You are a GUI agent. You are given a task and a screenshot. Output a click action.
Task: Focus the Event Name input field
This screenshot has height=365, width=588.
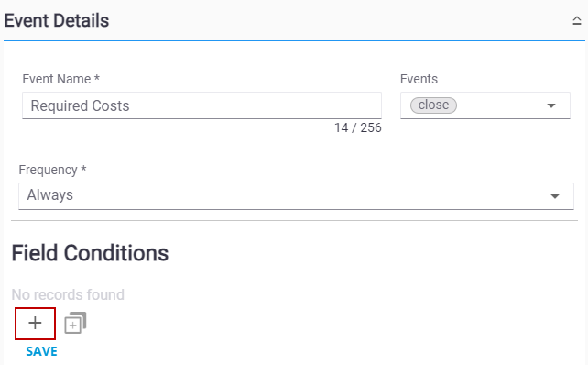coord(201,105)
